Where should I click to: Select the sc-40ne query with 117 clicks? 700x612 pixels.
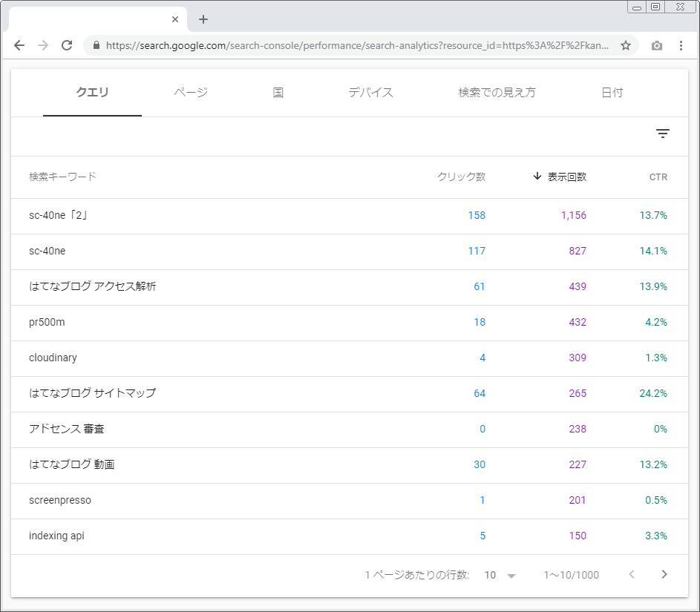[x=48, y=251]
